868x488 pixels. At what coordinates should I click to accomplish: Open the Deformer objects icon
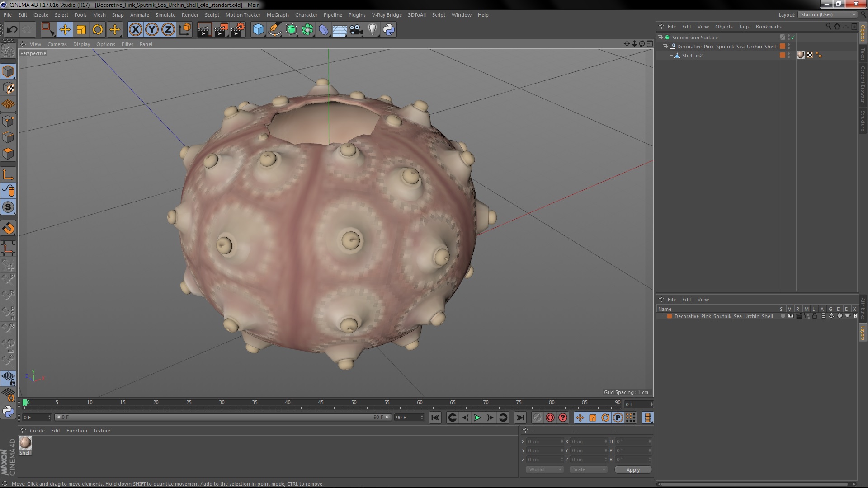coord(324,30)
